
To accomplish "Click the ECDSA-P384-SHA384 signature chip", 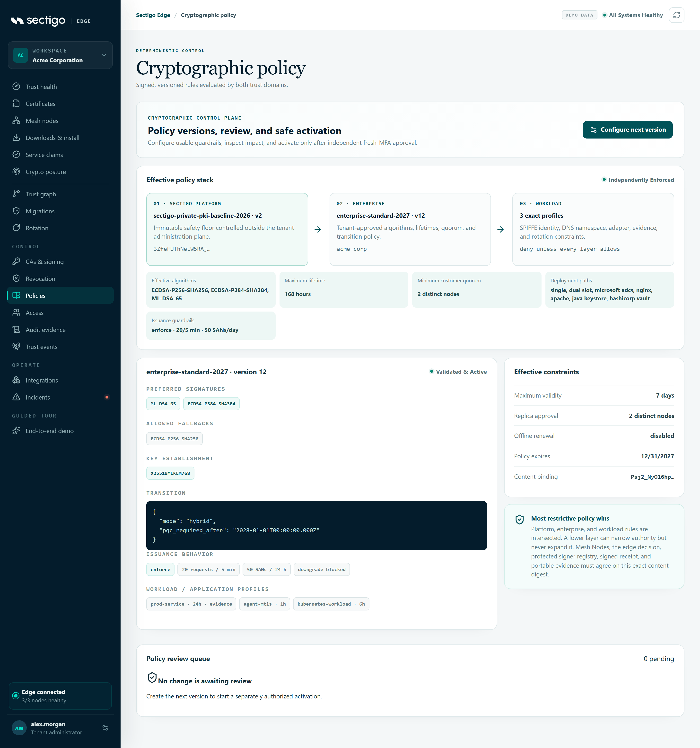I will pyautogui.click(x=211, y=404).
